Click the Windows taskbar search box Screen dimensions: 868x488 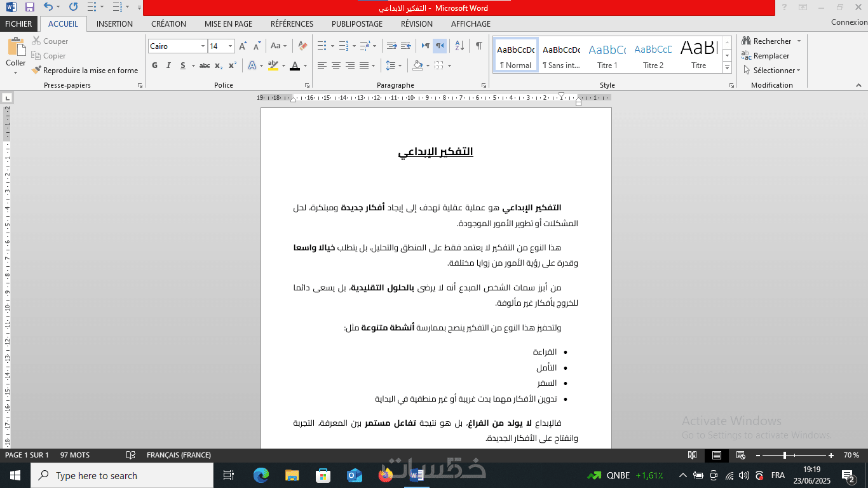pyautogui.click(x=122, y=475)
